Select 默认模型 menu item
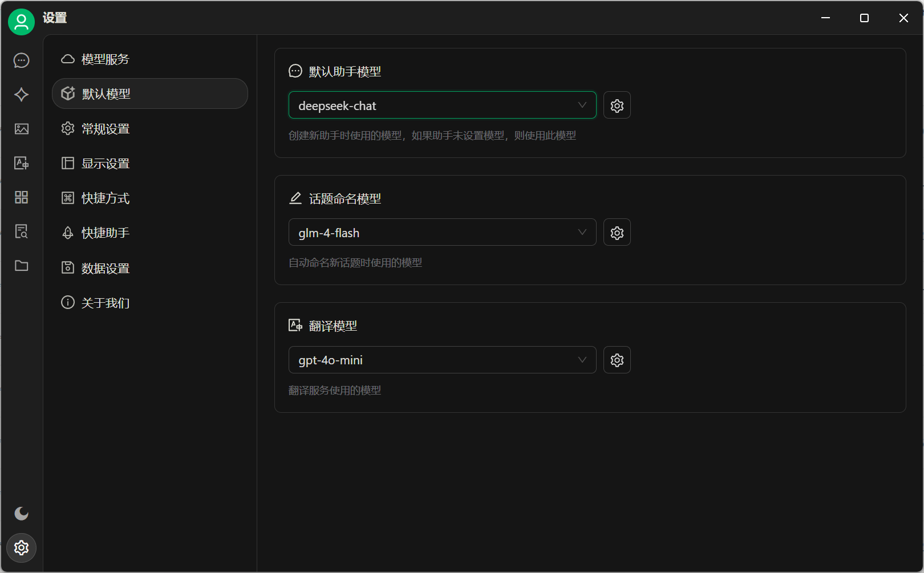The image size is (924, 573). [x=150, y=94]
